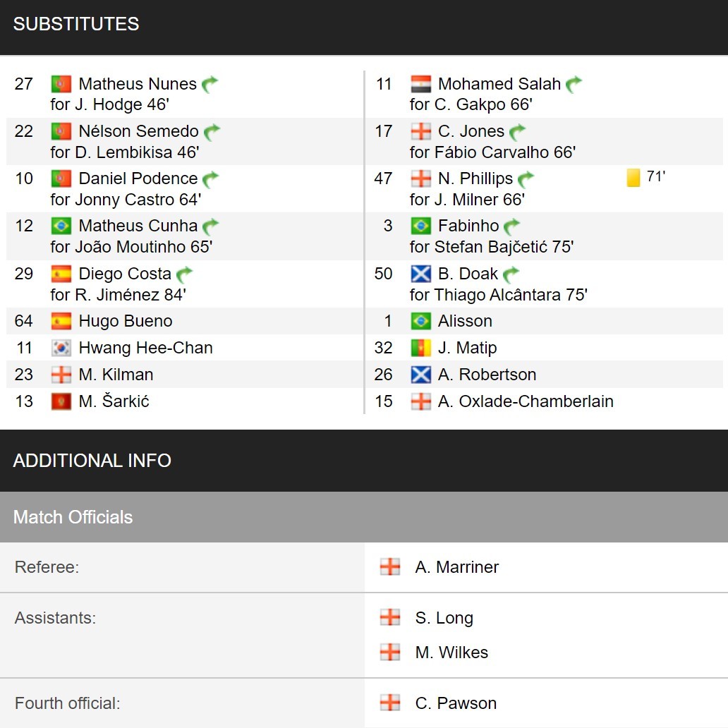Select A. Oxlade-Chamberlain's name
728x728 pixels.
point(526,401)
